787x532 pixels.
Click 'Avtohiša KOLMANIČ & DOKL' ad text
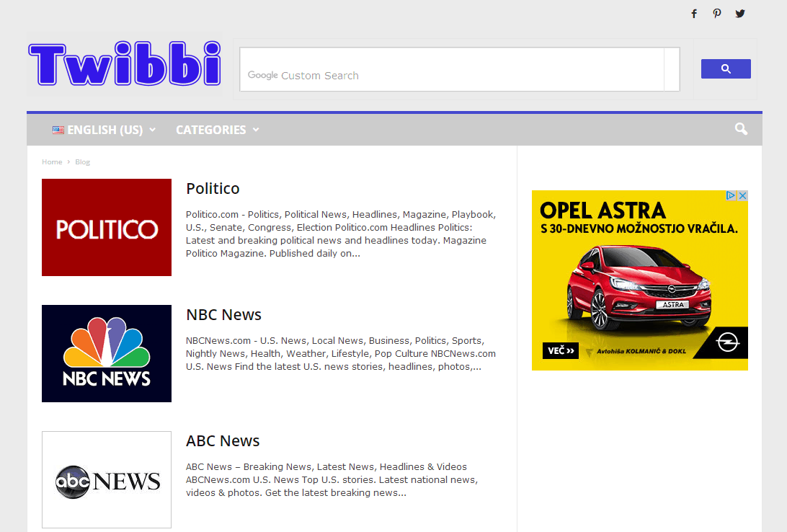pyautogui.click(x=641, y=351)
